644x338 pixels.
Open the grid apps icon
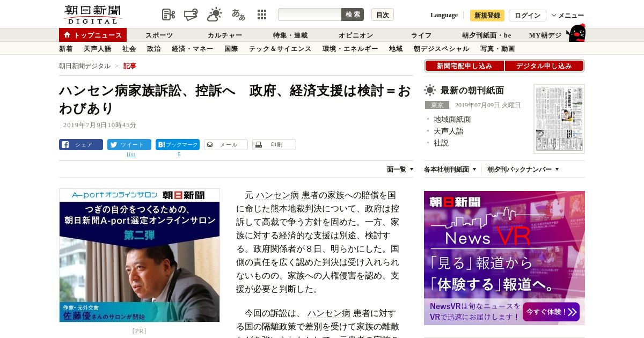pyautogui.click(x=262, y=14)
